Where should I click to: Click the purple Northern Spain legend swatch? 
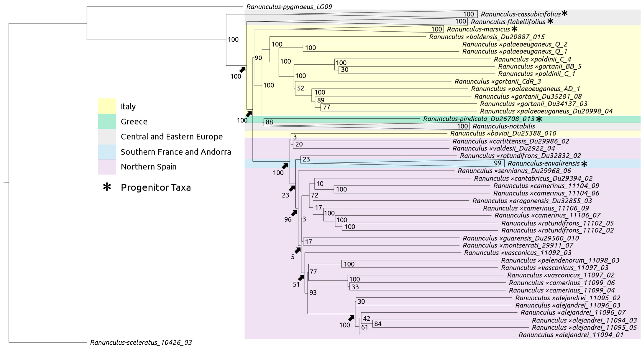(107, 167)
